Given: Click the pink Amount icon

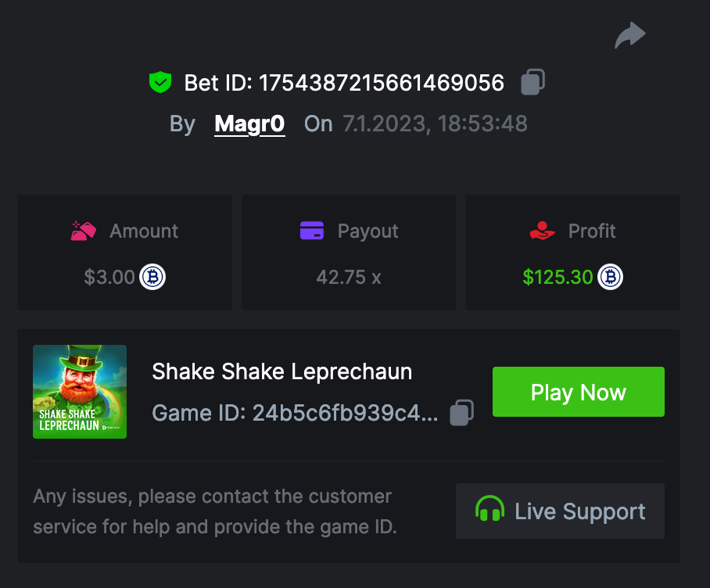Looking at the screenshot, I should pyautogui.click(x=84, y=231).
